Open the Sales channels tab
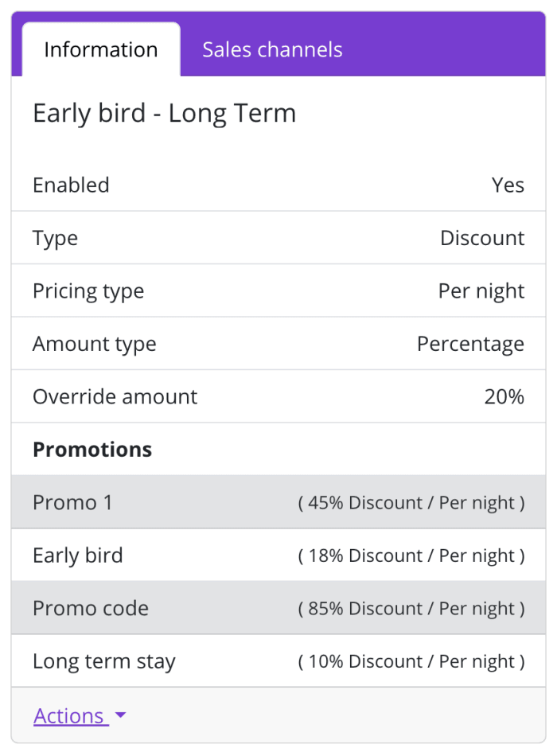 pyautogui.click(x=272, y=49)
